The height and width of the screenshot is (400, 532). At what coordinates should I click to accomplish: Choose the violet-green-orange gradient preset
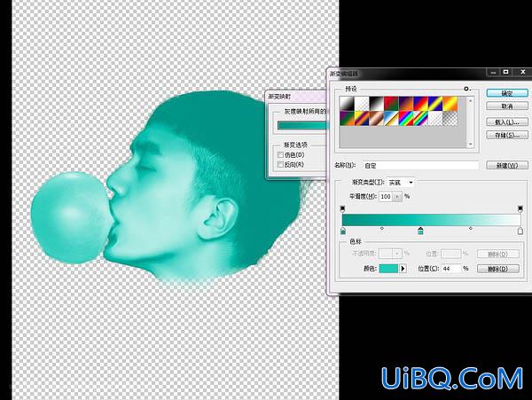click(347, 119)
